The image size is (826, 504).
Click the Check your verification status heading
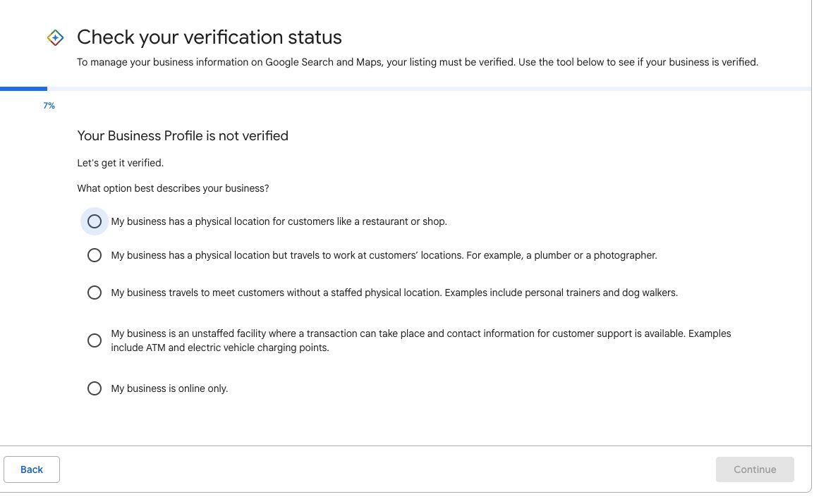click(x=209, y=37)
